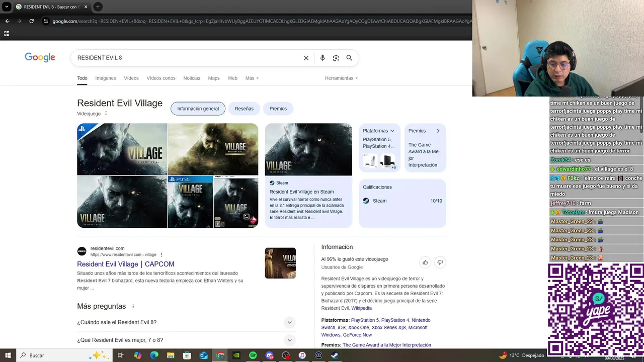
Task: Expand the Plataformas card dropdown
Action: 392,131
